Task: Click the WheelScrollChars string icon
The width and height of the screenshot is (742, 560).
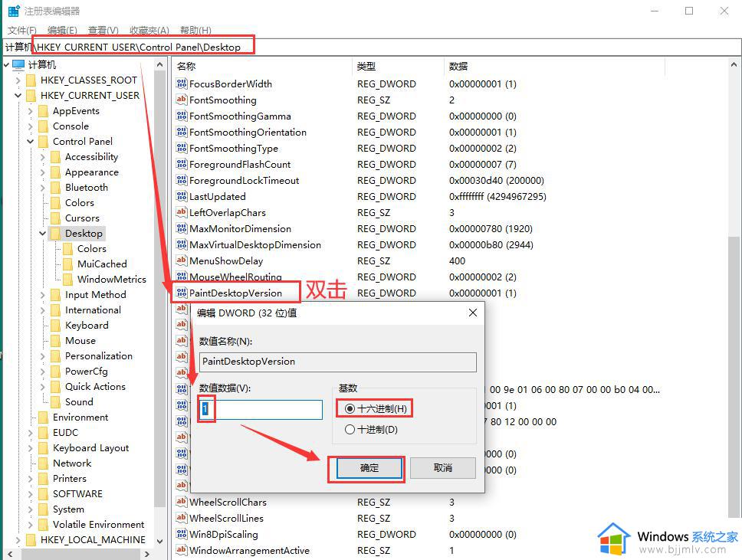Action: tap(181, 502)
